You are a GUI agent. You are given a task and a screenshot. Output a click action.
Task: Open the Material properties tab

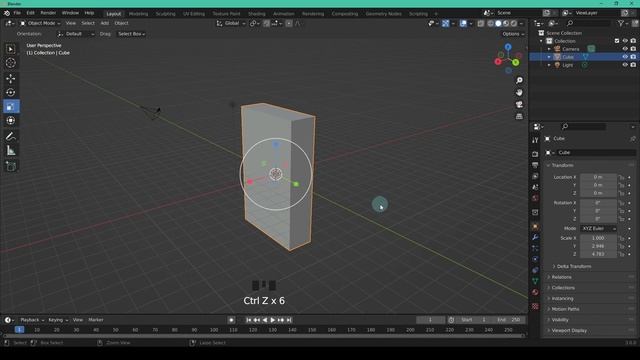coord(535,292)
